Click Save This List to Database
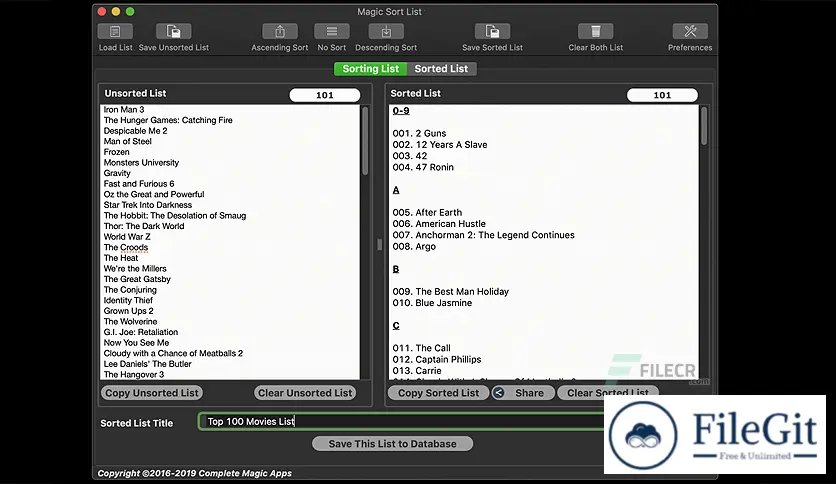This screenshot has height=484, width=836. (x=392, y=443)
